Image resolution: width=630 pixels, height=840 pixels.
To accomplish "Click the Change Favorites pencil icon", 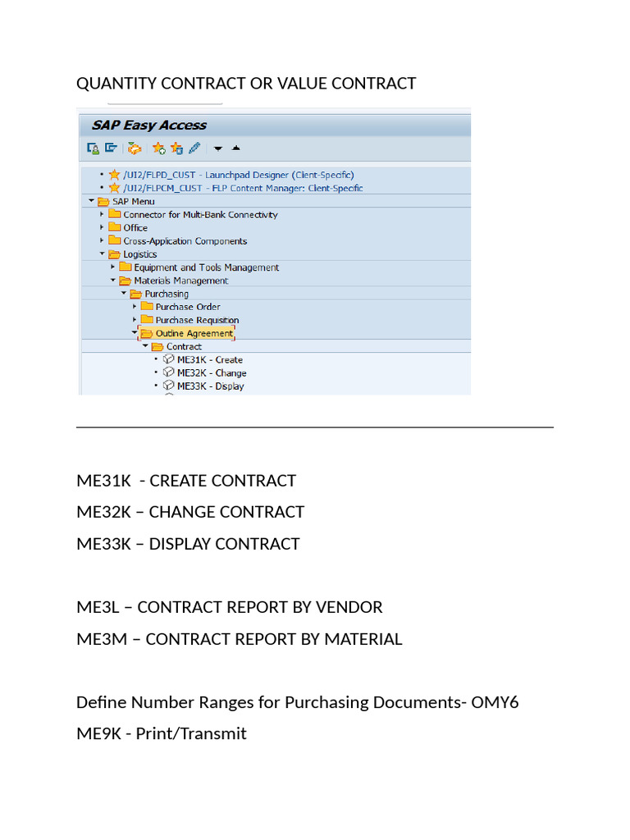I will (x=194, y=148).
